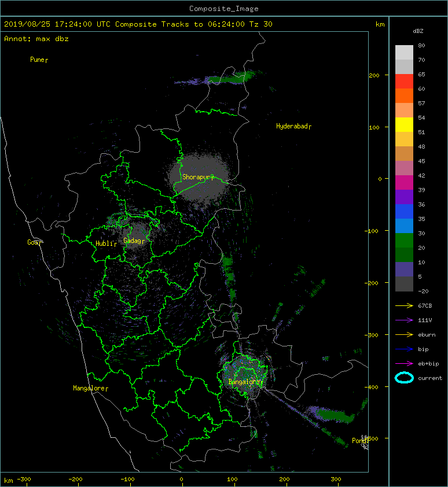The width and height of the screenshot is (448, 487).
Task: Click the 5 dBZ dark gray swatch
Action: [404, 283]
